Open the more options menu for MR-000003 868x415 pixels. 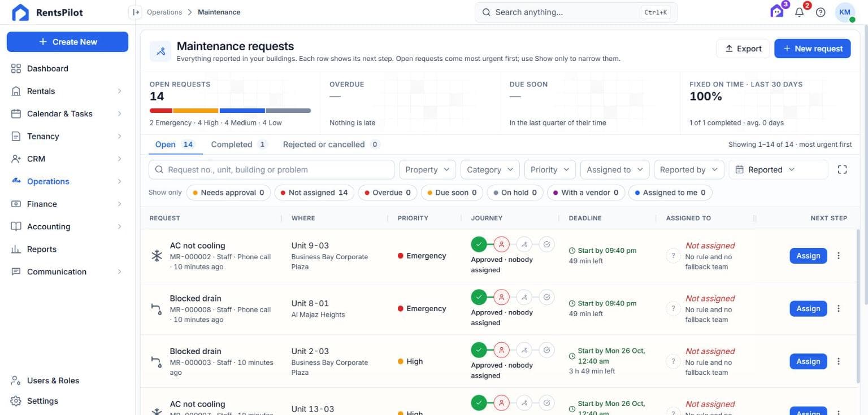pyautogui.click(x=839, y=361)
